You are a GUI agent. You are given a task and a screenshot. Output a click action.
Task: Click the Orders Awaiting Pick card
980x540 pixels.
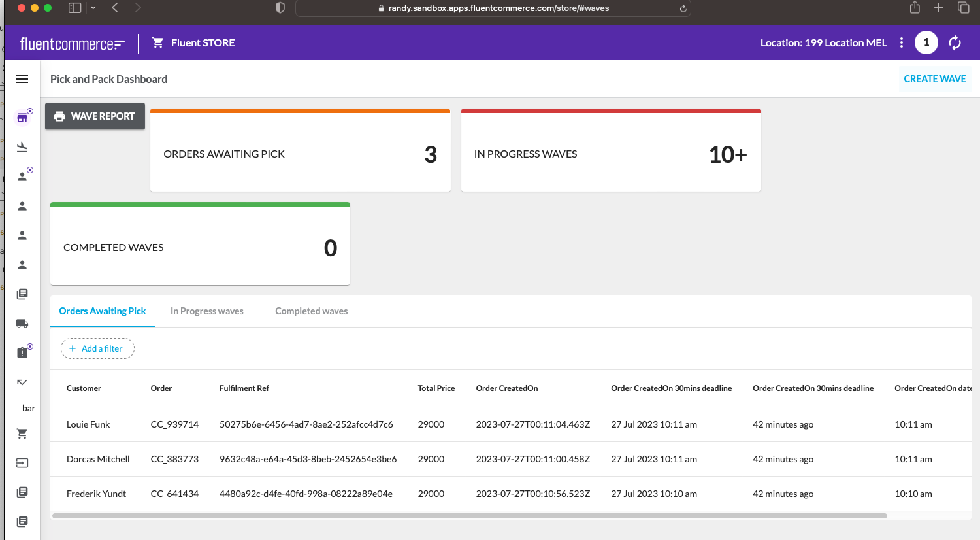(x=300, y=152)
